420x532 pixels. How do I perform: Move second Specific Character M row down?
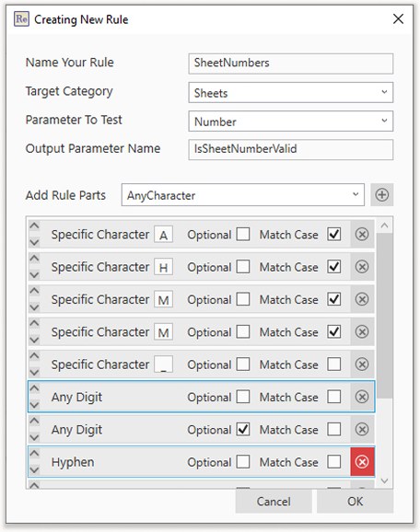coord(34,340)
